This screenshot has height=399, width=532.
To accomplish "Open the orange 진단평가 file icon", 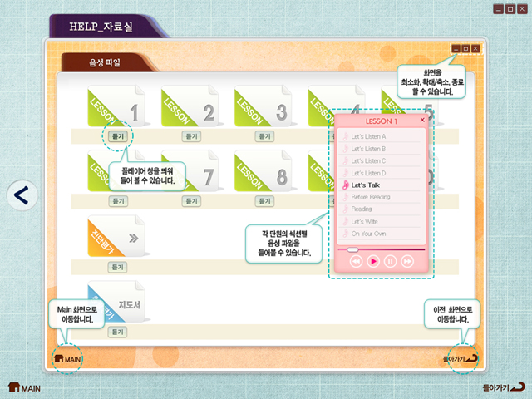I will pyautogui.click(x=116, y=237).
